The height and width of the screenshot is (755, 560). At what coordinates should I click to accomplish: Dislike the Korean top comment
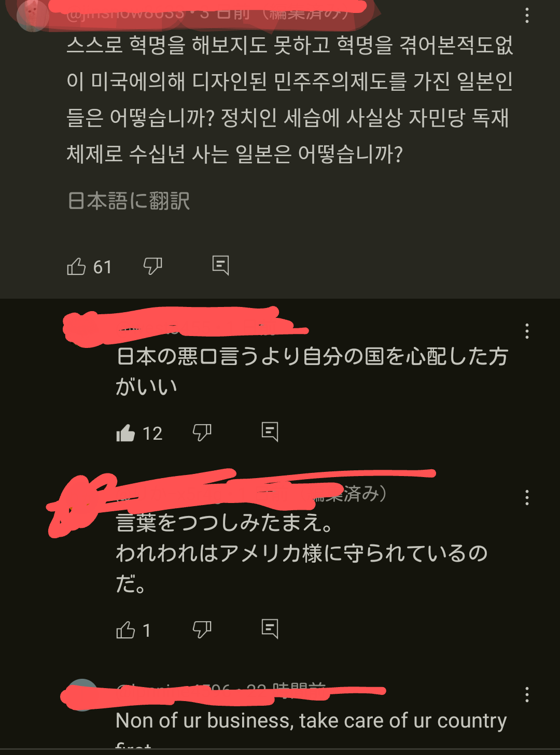tap(152, 267)
